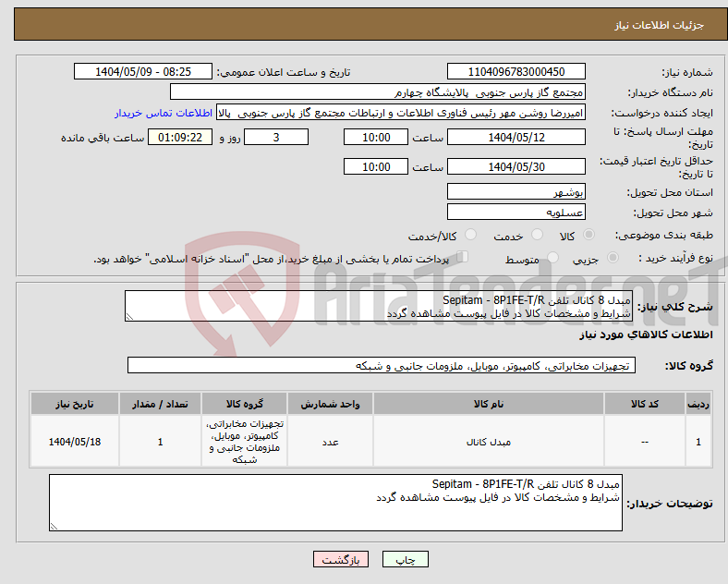Click the remaining time field 01:09:22
The width and height of the screenshot is (728, 584).
pos(180,138)
